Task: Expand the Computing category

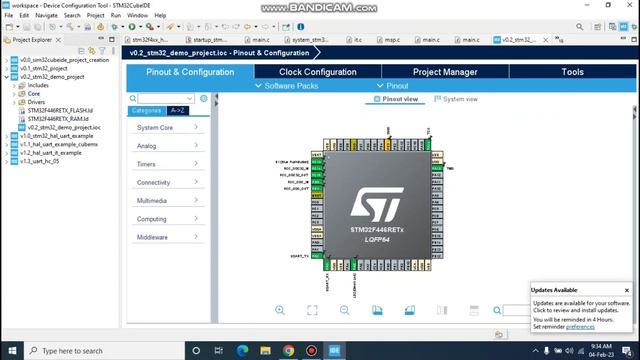Action: [x=167, y=219]
